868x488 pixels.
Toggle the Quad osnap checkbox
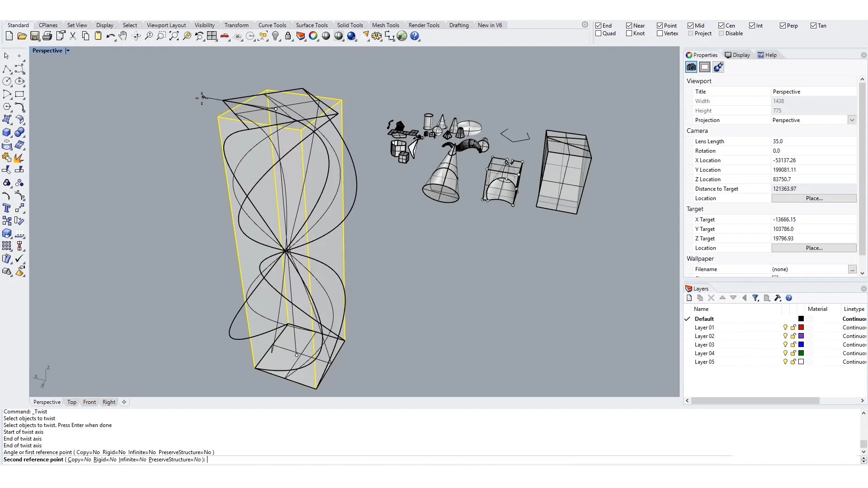pyautogui.click(x=599, y=33)
